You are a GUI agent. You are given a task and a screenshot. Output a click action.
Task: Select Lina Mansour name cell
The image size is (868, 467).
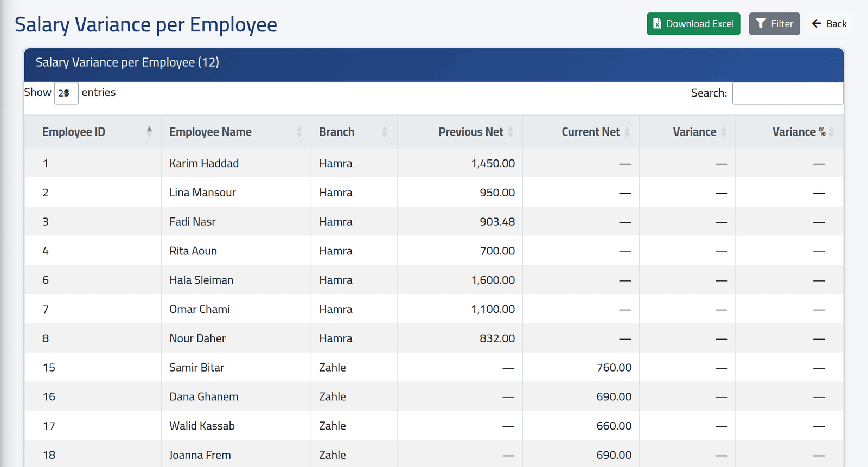point(236,193)
